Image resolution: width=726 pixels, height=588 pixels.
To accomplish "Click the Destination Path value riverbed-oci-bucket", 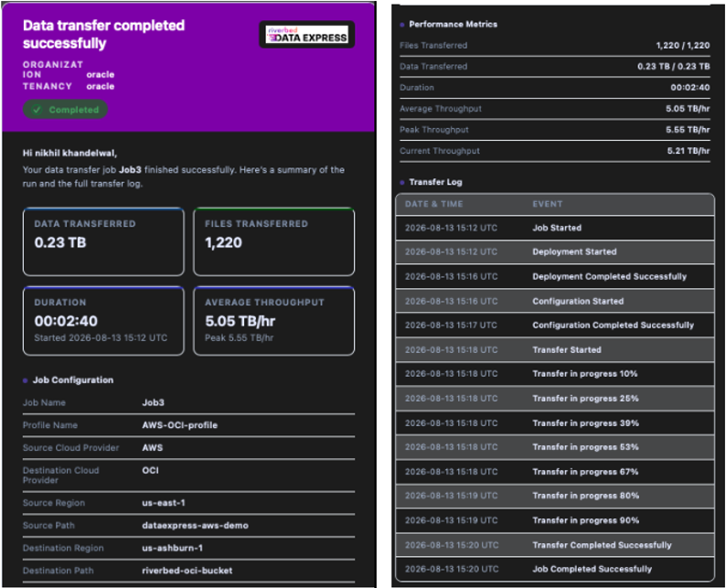I will [187, 571].
